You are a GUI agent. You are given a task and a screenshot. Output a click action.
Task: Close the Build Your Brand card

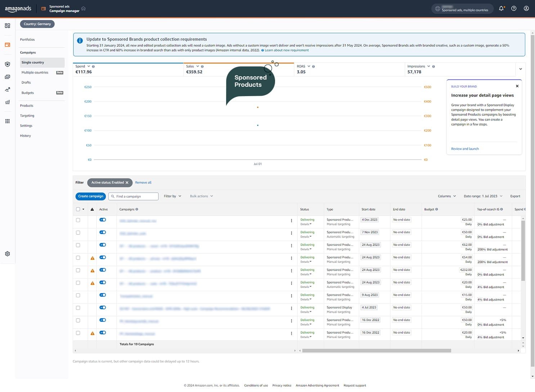click(x=517, y=86)
